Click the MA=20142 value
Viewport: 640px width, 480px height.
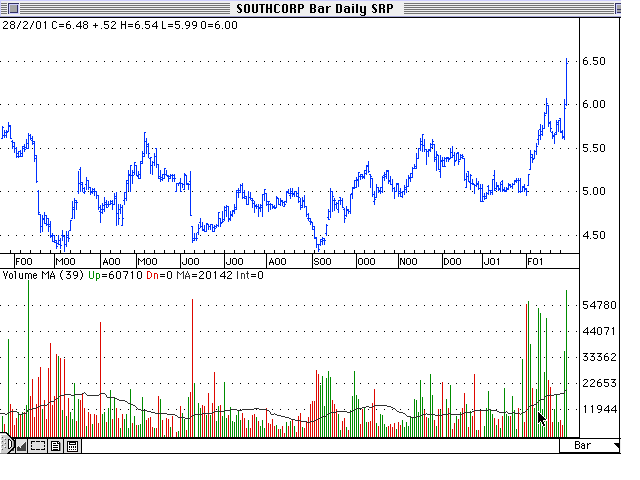(x=204, y=276)
